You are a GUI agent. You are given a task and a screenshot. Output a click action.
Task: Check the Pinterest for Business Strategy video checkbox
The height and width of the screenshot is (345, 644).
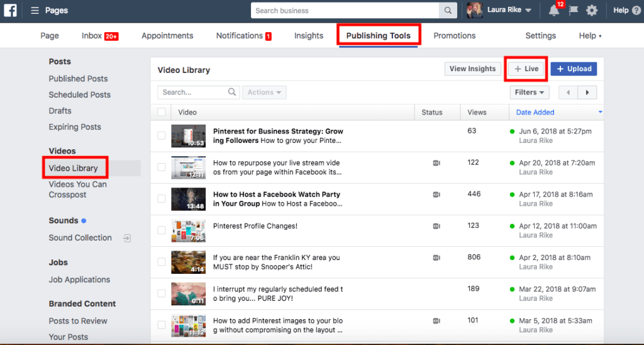(x=162, y=136)
